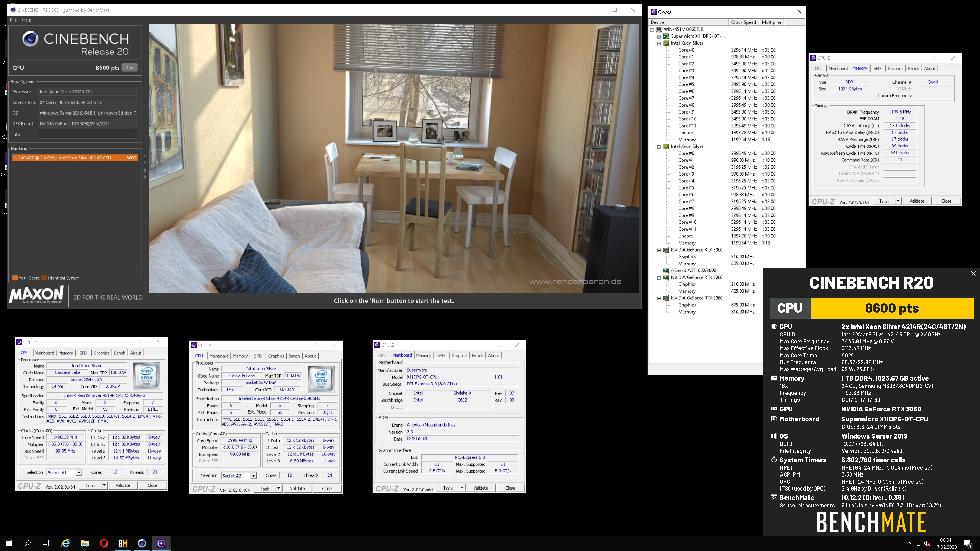Screen dimensions: 980x551
Task: Open BenchMate taskbar icon
Action: click(123, 543)
